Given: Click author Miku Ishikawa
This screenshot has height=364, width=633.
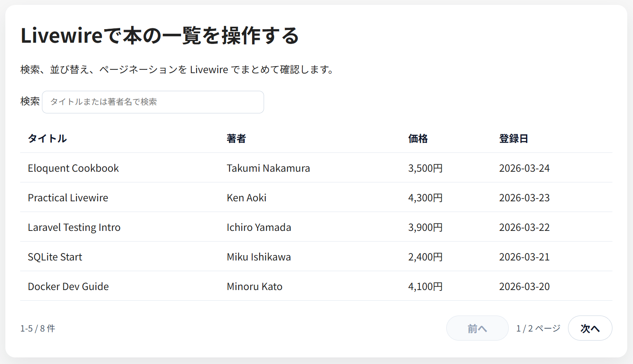Looking at the screenshot, I should 259,257.
